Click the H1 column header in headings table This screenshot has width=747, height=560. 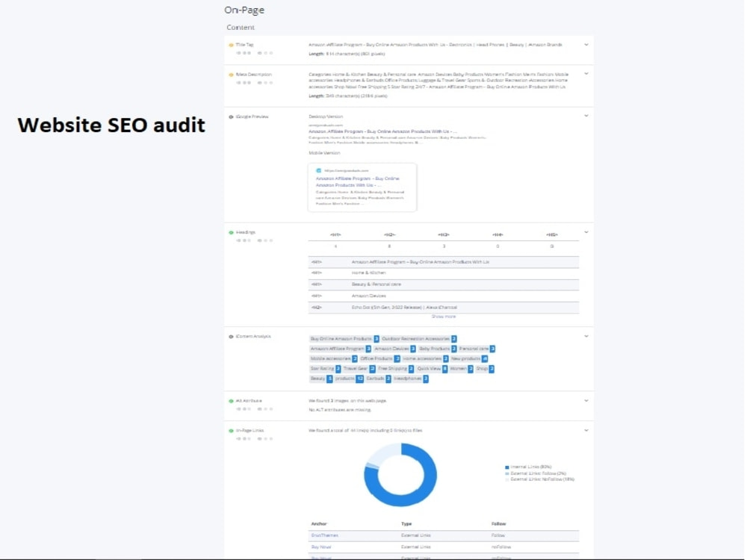337,234
